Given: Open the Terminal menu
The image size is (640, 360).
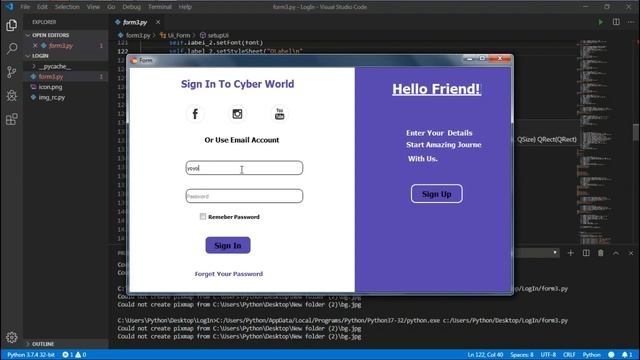Looking at the screenshot, I should tap(160, 7).
